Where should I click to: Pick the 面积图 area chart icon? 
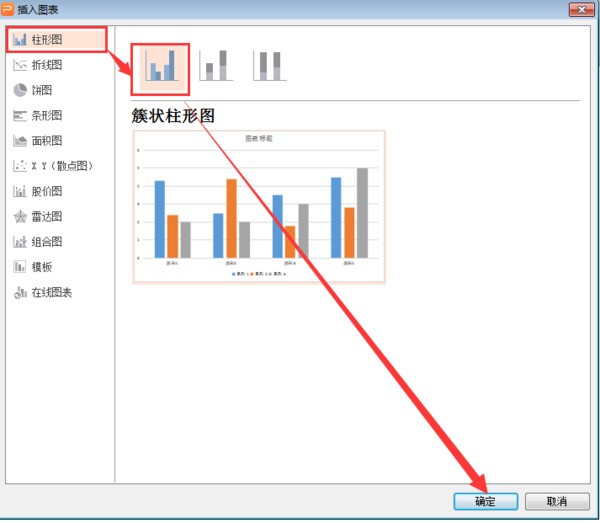20,141
